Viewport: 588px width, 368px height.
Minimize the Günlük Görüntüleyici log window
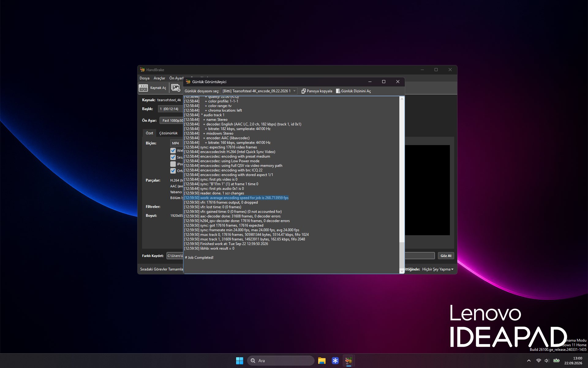370,82
